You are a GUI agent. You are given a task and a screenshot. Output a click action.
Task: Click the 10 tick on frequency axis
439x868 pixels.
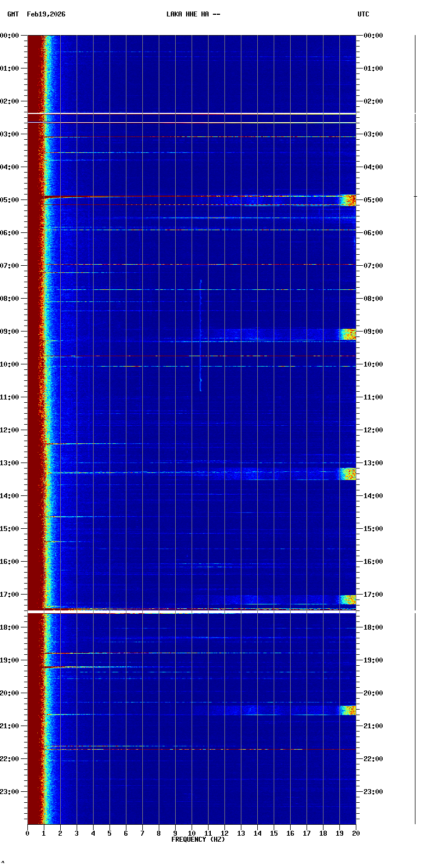pos(192,833)
